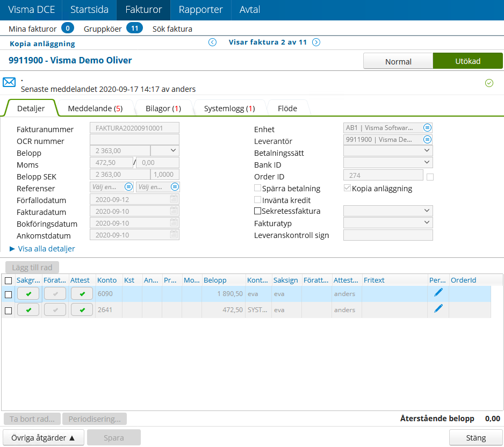
Task: Open the message envelope icon
Action: [8, 82]
